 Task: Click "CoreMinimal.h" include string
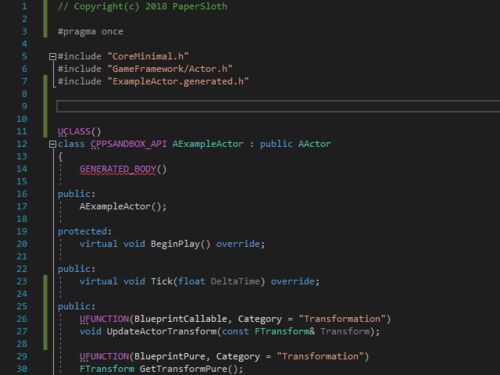(148, 56)
